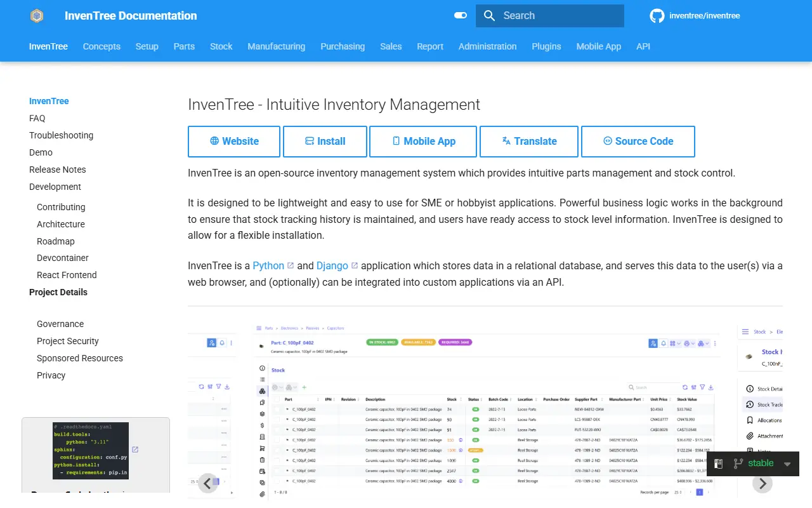Open the Plugins tab

coord(547,46)
